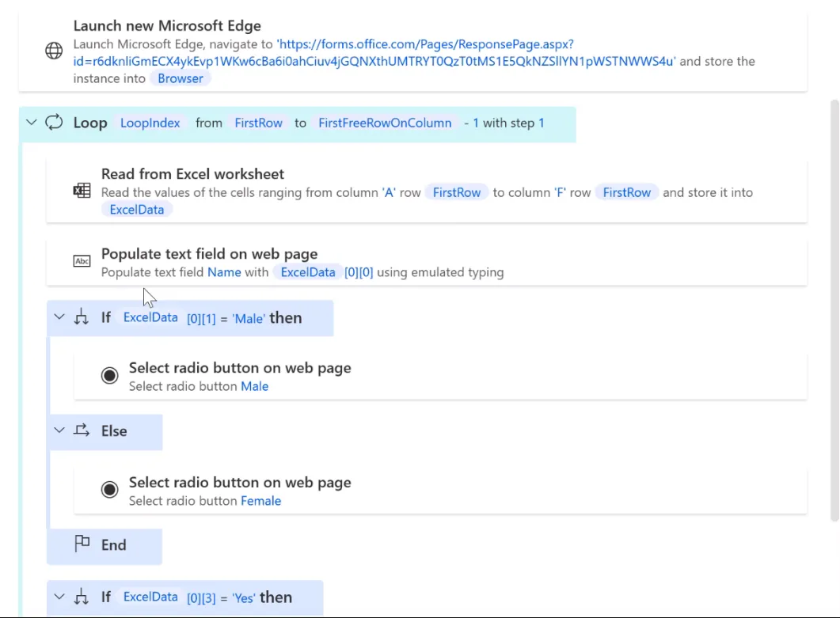840x618 pixels.
Task: Click the radio button icon for Female action
Action: point(109,490)
